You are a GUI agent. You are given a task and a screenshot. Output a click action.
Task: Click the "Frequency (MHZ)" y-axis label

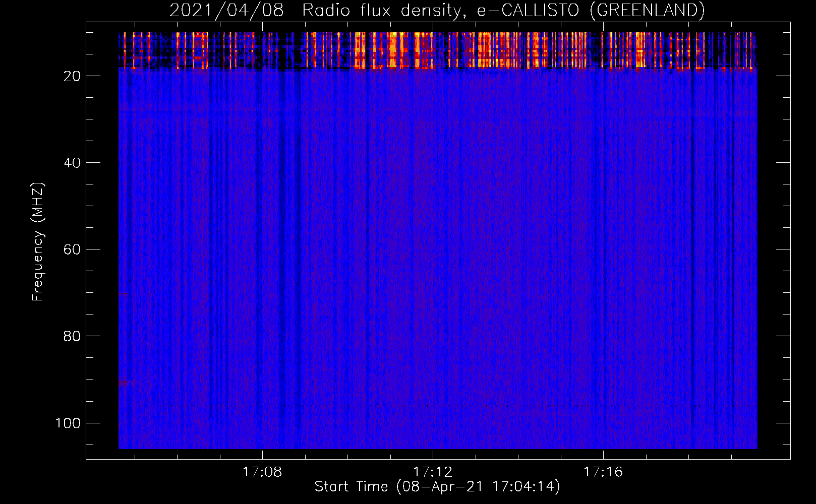pyautogui.click(x=38, y=242)
